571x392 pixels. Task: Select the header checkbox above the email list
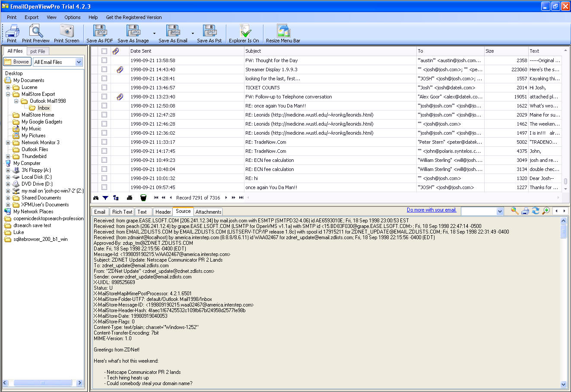pyautogui.click(x=104, y=51)
